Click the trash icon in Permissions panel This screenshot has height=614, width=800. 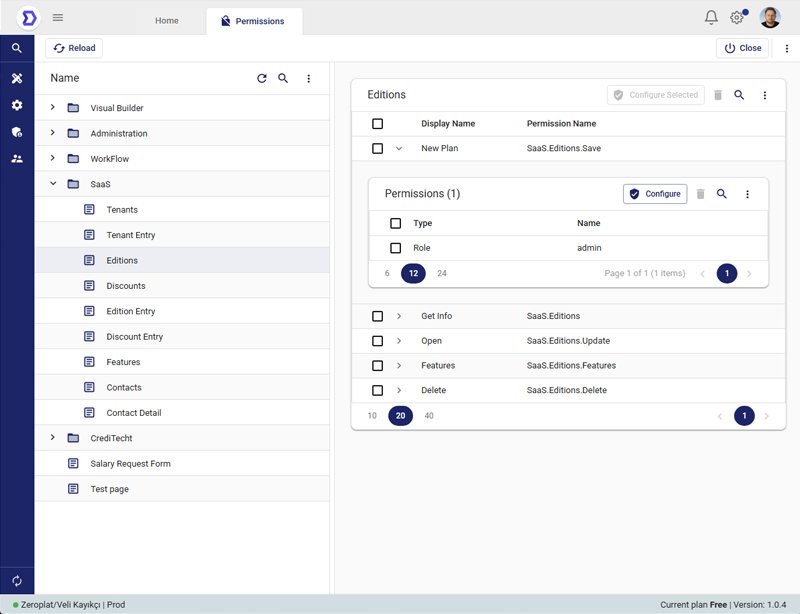click(700, 194)
